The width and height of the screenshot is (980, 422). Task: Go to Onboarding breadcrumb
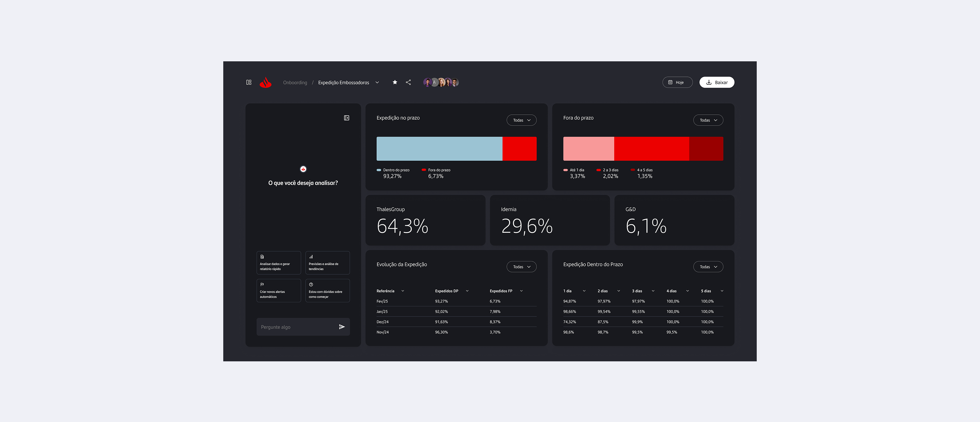[295, 83]
